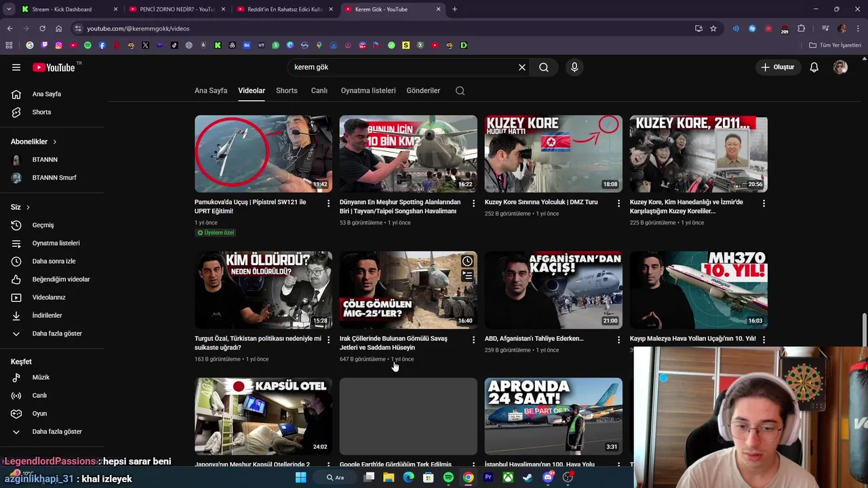Switch to Gönderiler tab

423,91
